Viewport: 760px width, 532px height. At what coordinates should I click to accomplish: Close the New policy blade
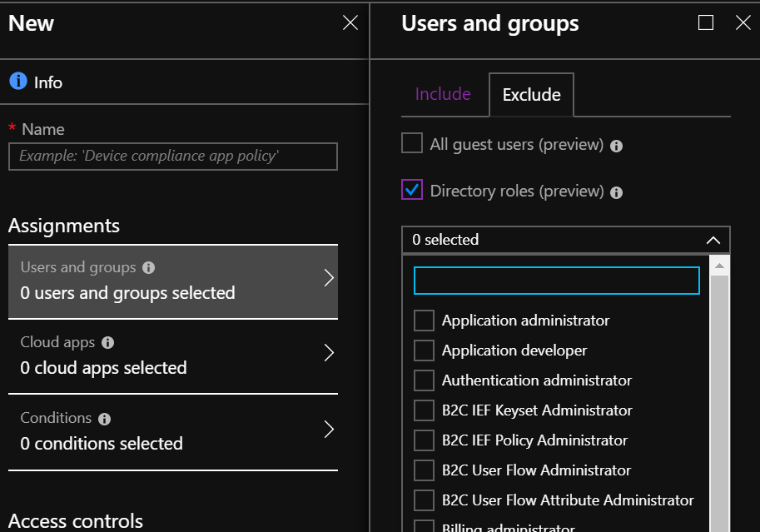(x=350, y=22)
